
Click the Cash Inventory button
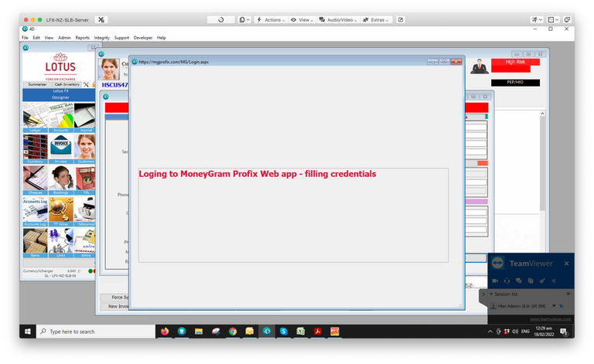(x=67, y=84)
